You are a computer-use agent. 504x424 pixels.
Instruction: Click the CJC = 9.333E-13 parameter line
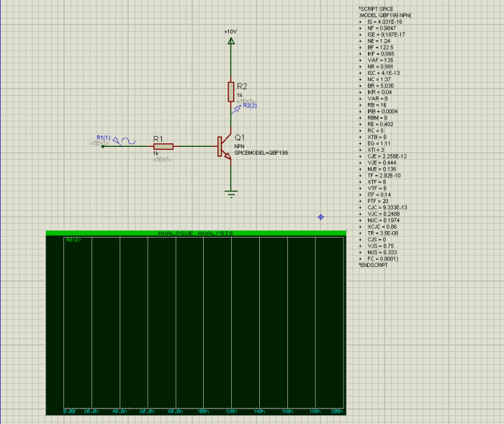point(383,207)
